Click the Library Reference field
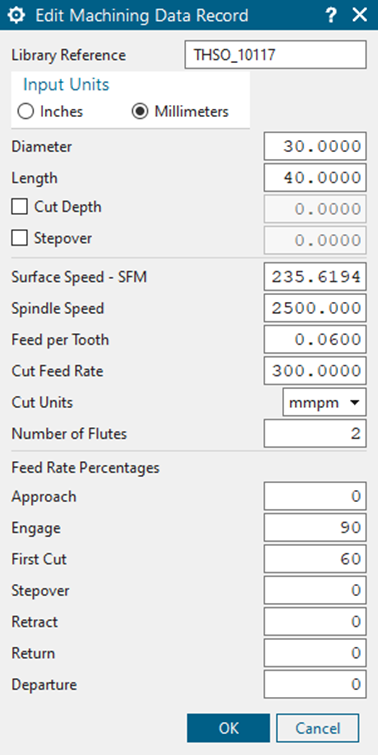378x755 pixels. (275, 54)
